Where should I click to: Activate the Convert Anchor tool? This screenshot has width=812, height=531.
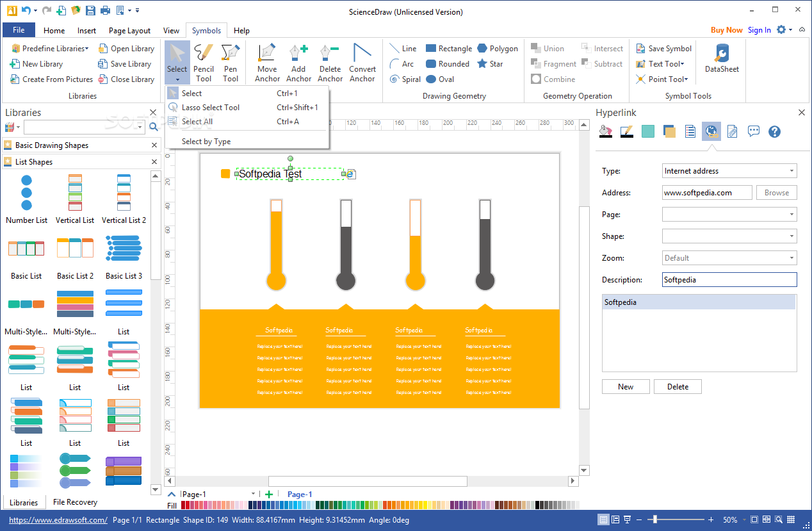tap(362, 63)
